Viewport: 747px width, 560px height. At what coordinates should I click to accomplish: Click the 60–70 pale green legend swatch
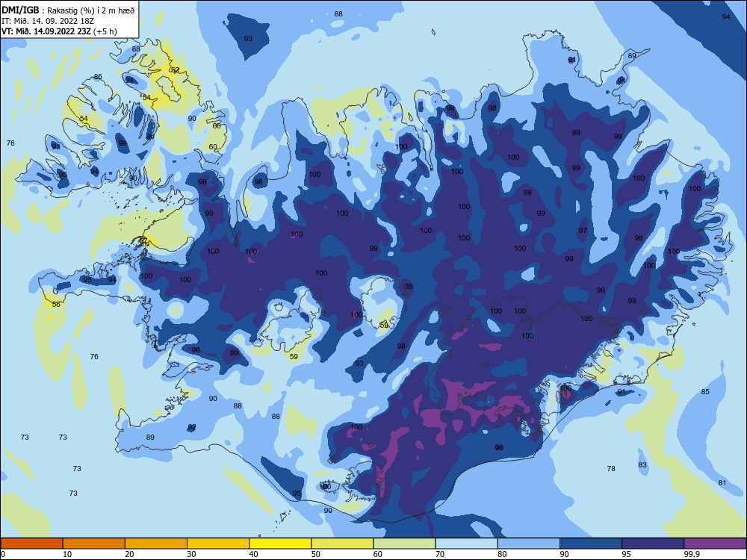click(x=404, y=544)
